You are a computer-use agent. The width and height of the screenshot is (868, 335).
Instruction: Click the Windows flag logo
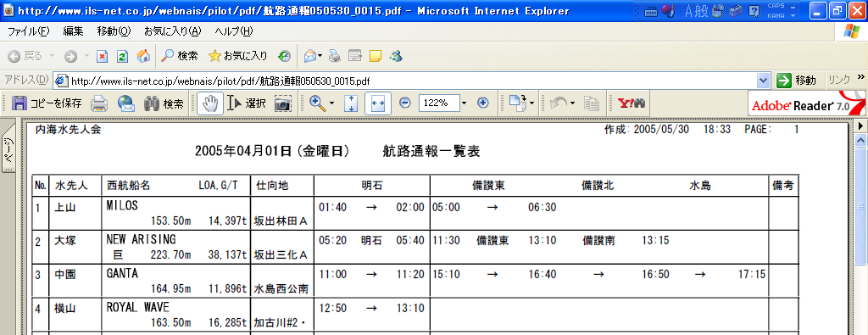pos(851,31)
